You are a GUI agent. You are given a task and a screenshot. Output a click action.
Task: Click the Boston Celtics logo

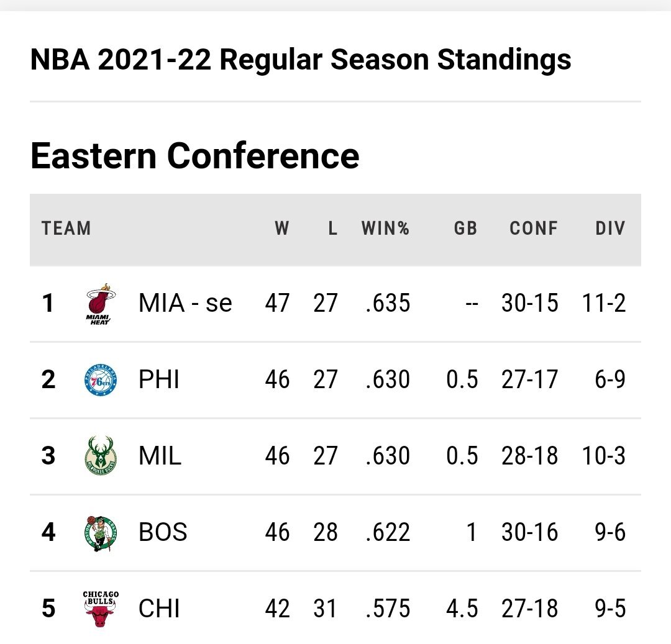101,533
